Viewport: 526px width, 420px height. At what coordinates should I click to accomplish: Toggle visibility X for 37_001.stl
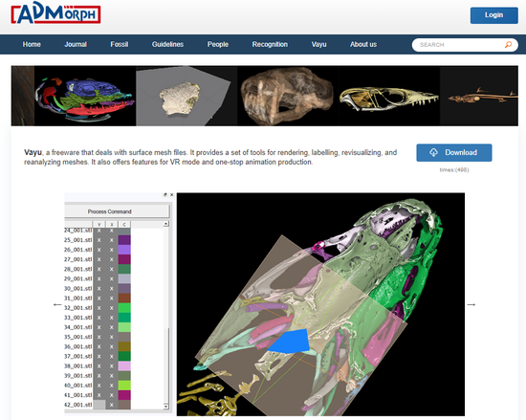pos(99,356)
